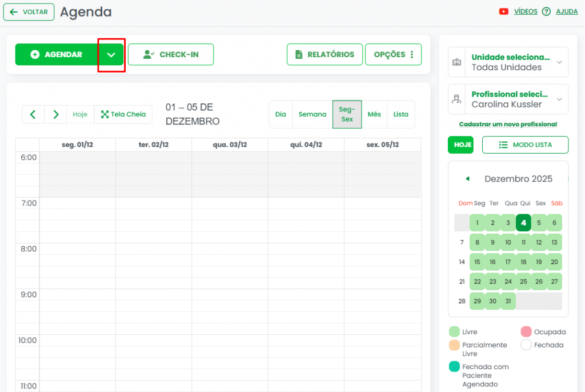Image resolution: width=585 pixels, height=392 pixels.
Task: Expand the Agendar dropdown arrow
Action: click(x=111, y=55)
